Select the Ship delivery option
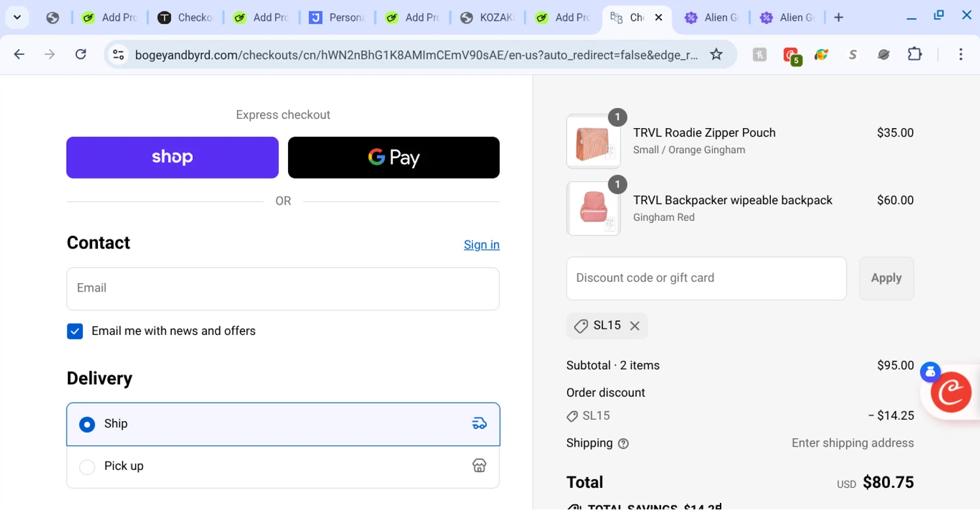The width and height of the screenshot is (980, 510). (283, 424)
